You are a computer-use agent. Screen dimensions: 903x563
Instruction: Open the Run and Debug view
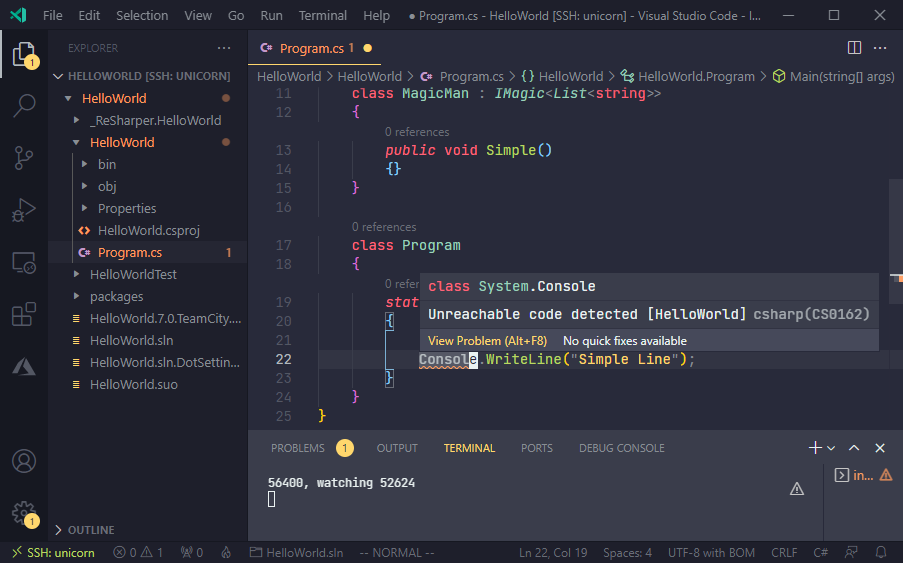[x=24, y=210]
